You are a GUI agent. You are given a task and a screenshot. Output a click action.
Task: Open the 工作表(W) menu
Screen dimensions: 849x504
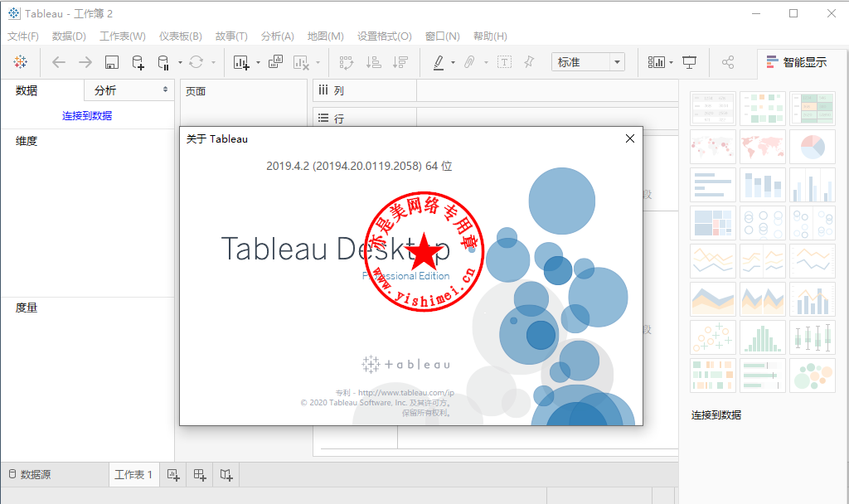coord(123,36)
